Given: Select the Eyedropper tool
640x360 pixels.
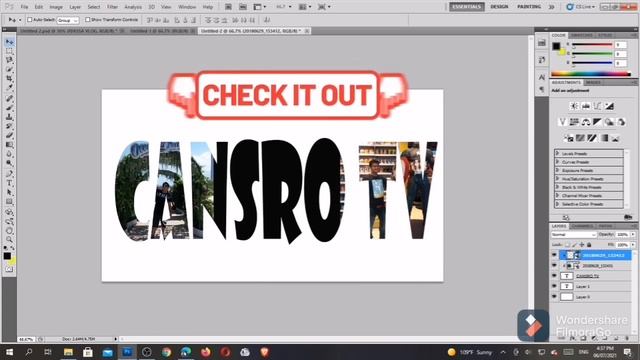Looking at the screenshot, I should tap(9, 87).
